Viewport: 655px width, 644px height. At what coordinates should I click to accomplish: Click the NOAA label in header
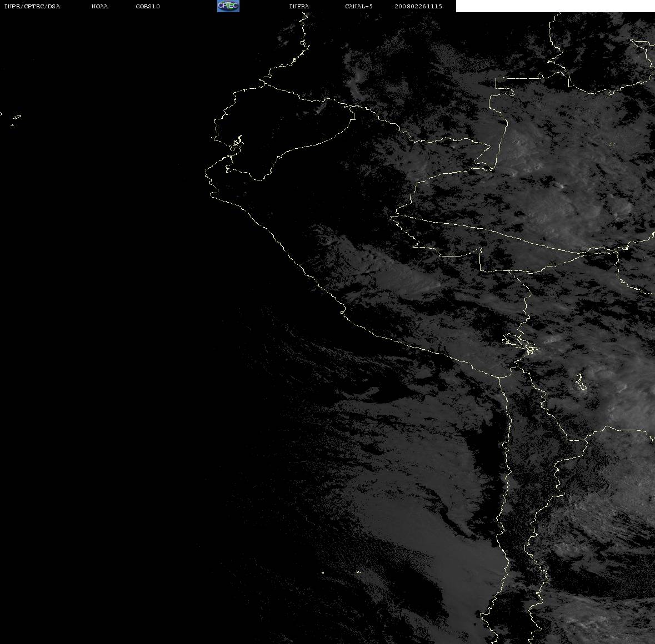99,6
